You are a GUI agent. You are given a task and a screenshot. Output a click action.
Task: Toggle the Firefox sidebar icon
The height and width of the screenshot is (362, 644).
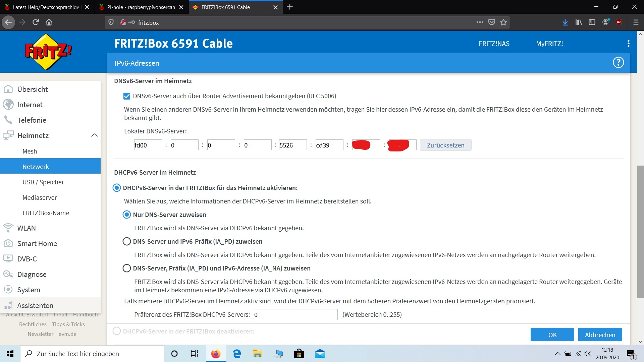coord(592,22)
